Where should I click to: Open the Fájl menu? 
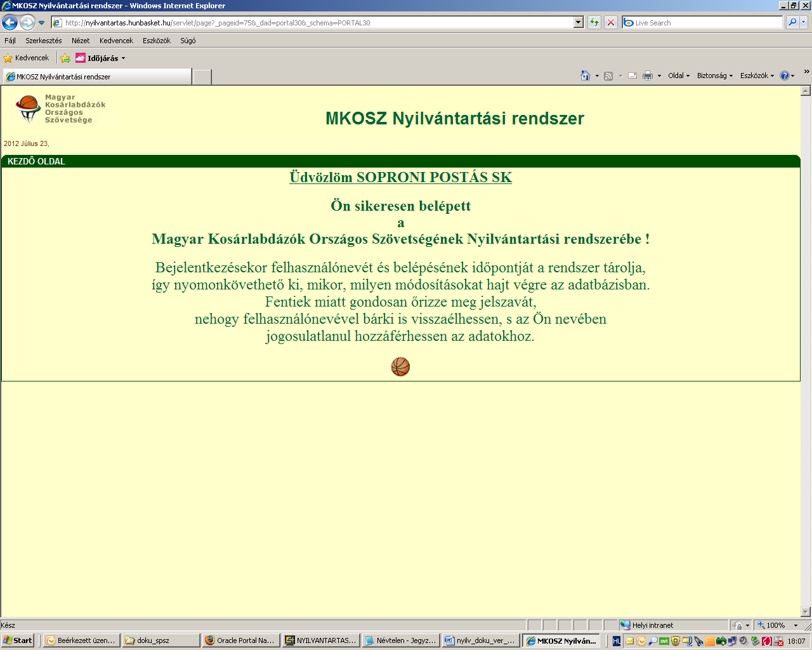[10, 41]
